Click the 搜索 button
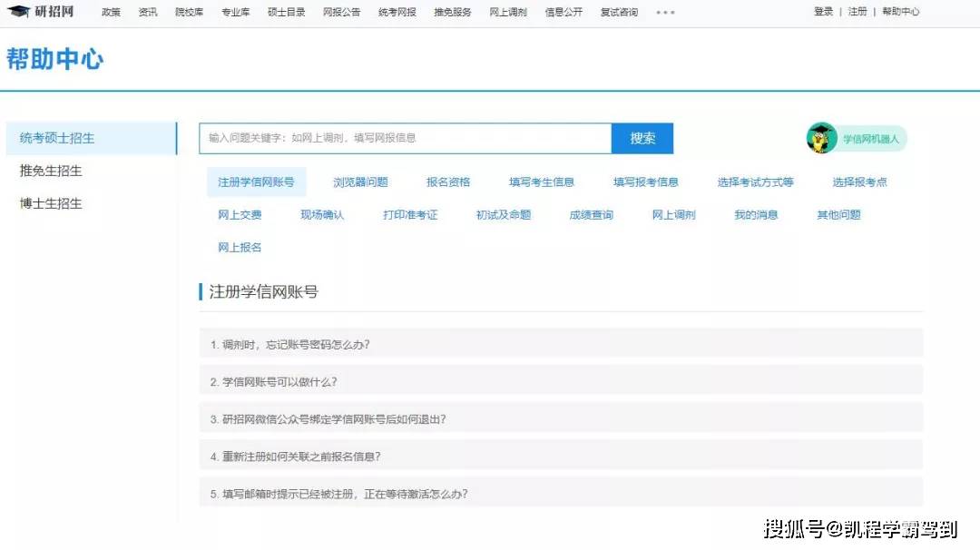980x550 pixels. [x=642, y=138]
